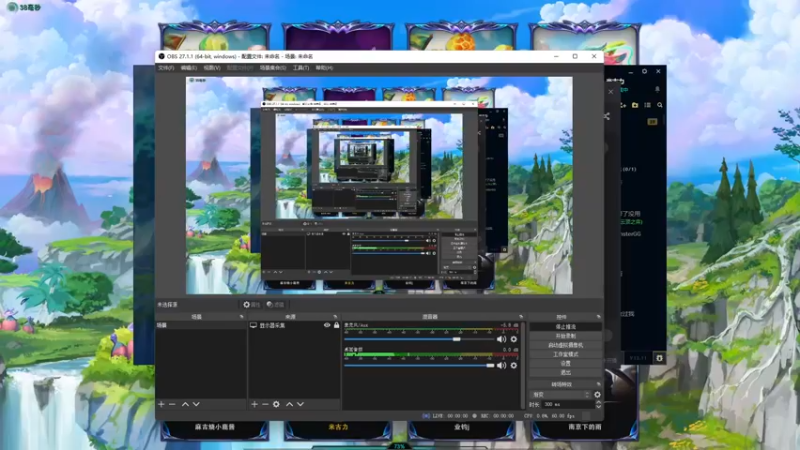Click the share icon in the dark background window
The height and width of the screenshot is (450, 800).
(607, 116)
